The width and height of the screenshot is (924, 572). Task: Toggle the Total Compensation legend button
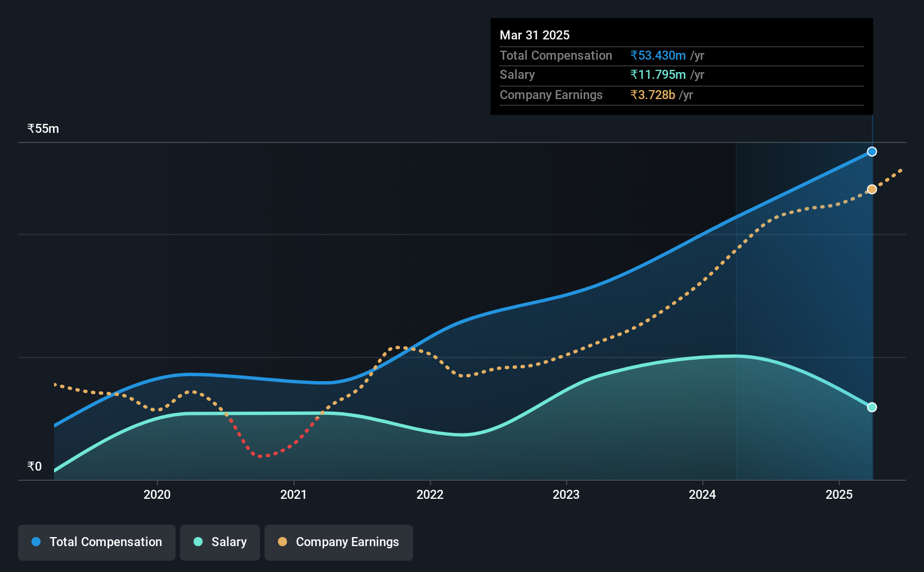click(x=97, y=542)
